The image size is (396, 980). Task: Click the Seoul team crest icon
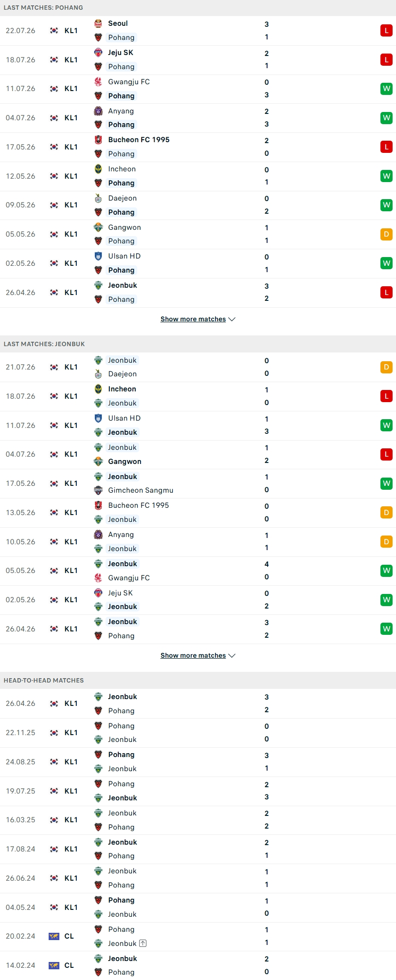[x=98, y=23]
